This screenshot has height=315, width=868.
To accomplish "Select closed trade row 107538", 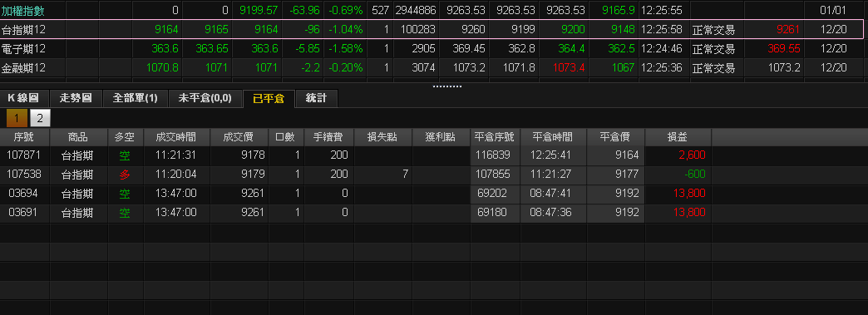I will tap(355, 175).
